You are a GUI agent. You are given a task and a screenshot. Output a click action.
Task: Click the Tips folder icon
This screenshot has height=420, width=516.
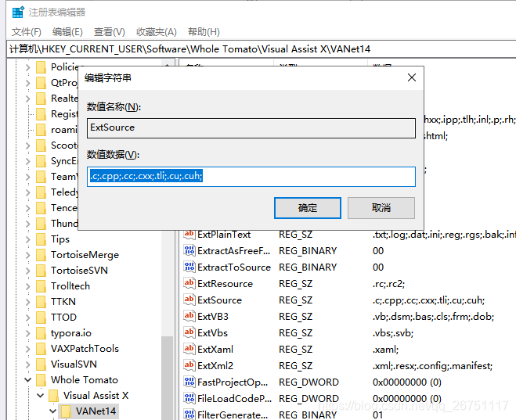coord(41,239)
